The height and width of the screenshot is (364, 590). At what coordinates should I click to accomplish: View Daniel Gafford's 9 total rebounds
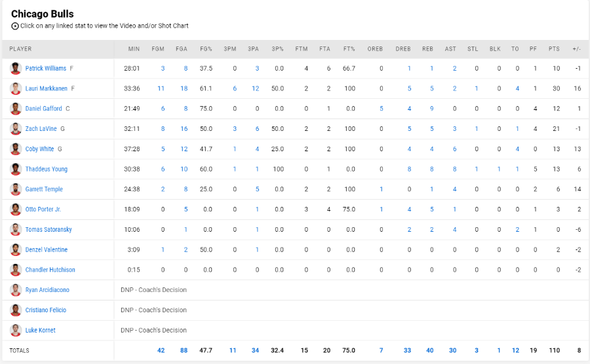click(x=431, y=109)
